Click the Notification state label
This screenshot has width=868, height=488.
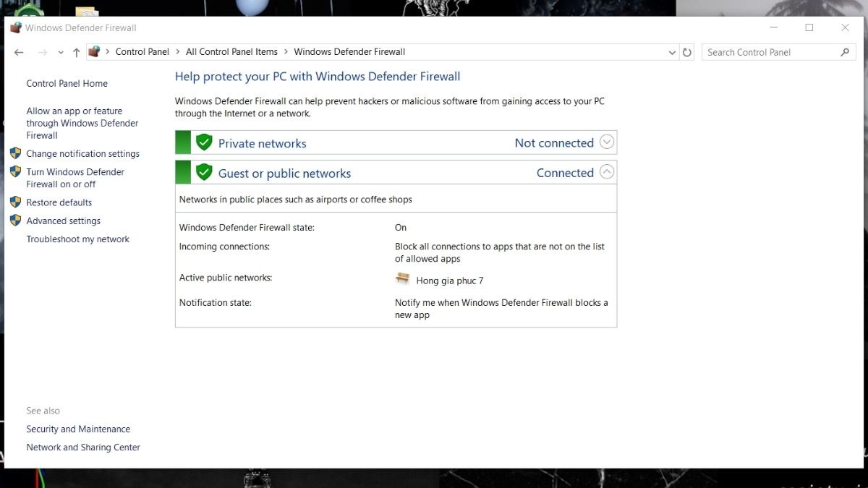(x=216, y=303)
